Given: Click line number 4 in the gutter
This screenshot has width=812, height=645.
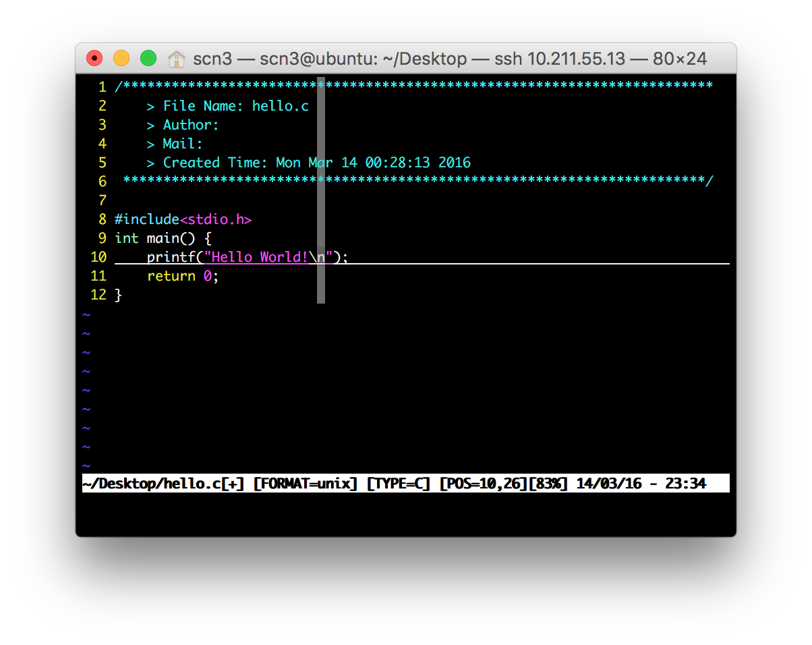Looking at the screenshot, I should click(x=103, y=144).
